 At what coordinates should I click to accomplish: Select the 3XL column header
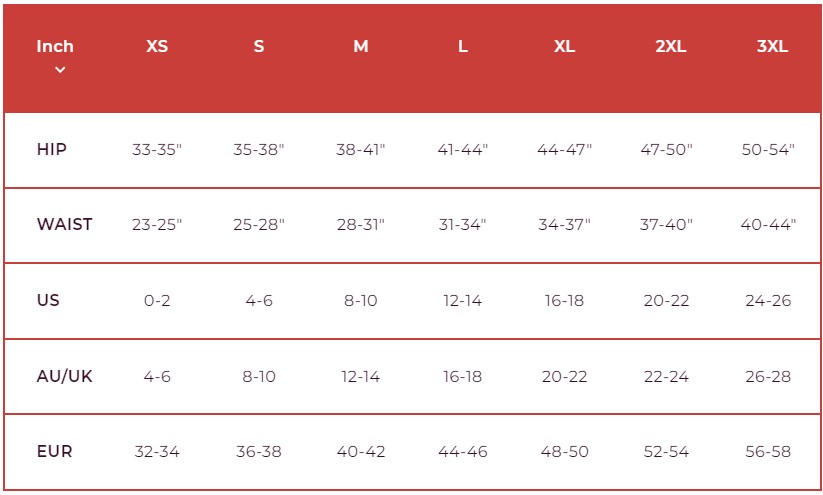(773, 46)
